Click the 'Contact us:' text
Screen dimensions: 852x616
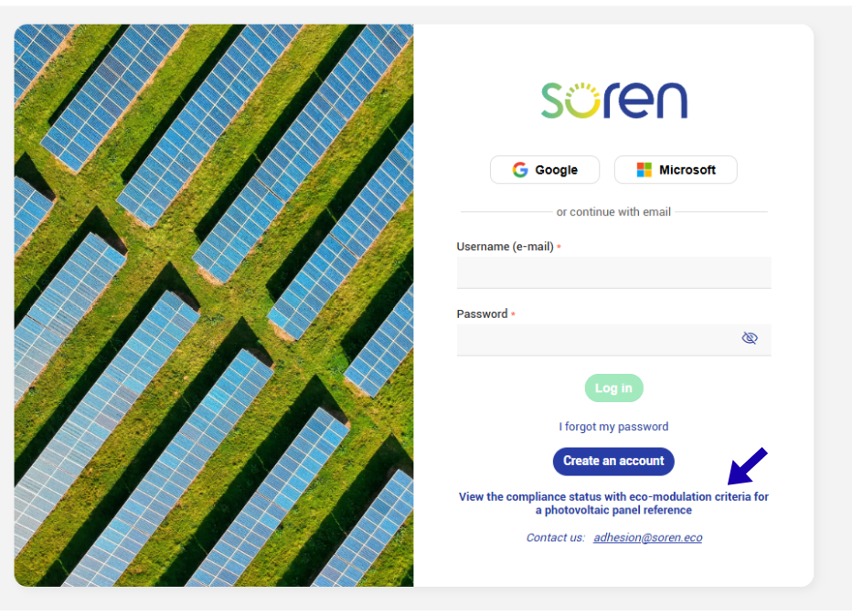[555, 537]
